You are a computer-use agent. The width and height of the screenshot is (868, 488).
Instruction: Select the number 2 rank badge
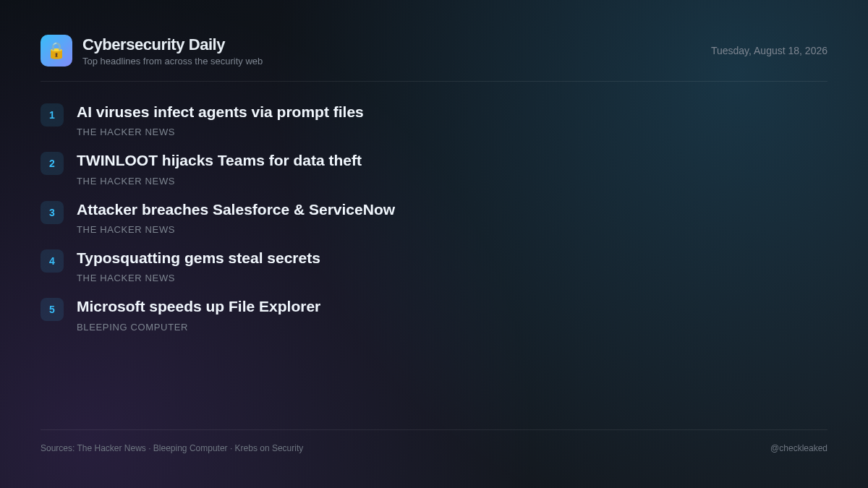pyautogui.click(x=52, y=163)
